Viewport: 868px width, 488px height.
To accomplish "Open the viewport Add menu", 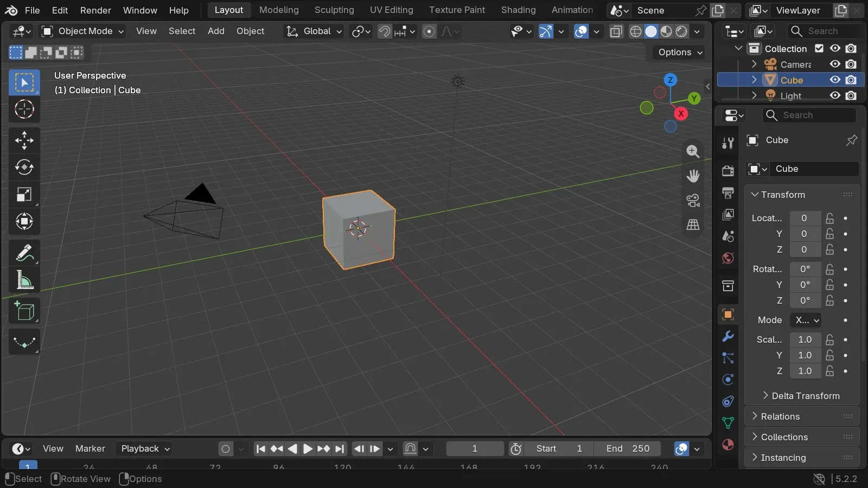I will pyautogui.click(x=216, y=31).
